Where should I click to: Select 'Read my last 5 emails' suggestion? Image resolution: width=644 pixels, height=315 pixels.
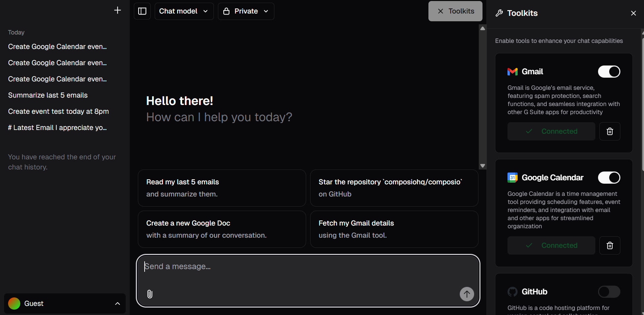(222, 188)
